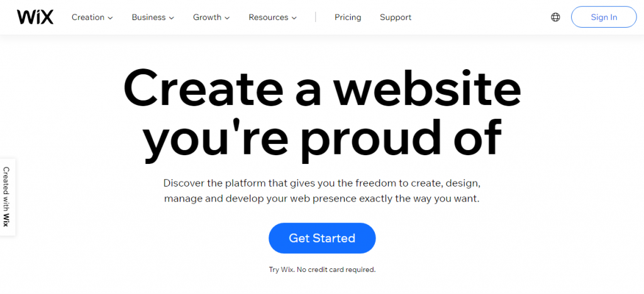Select the Growth menu label
Screen dimensions: 644x294
tap(207, 18)
